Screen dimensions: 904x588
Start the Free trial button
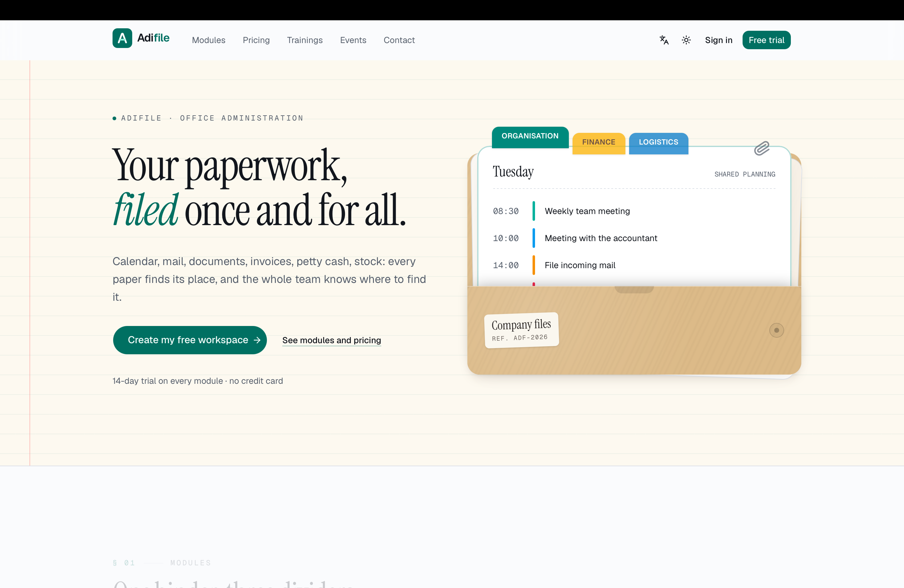(766, 40)
